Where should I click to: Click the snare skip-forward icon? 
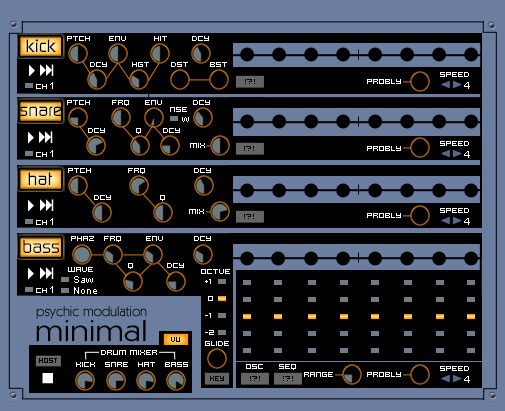(x=46, y=137)
